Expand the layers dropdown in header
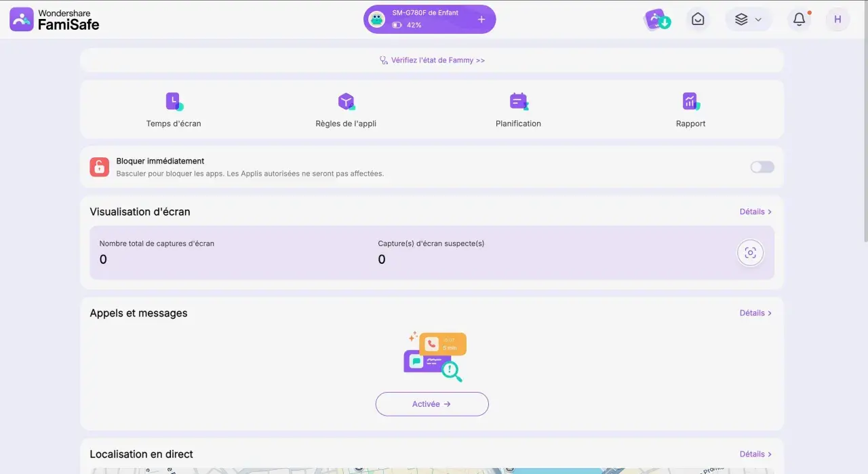 point(749,20)
